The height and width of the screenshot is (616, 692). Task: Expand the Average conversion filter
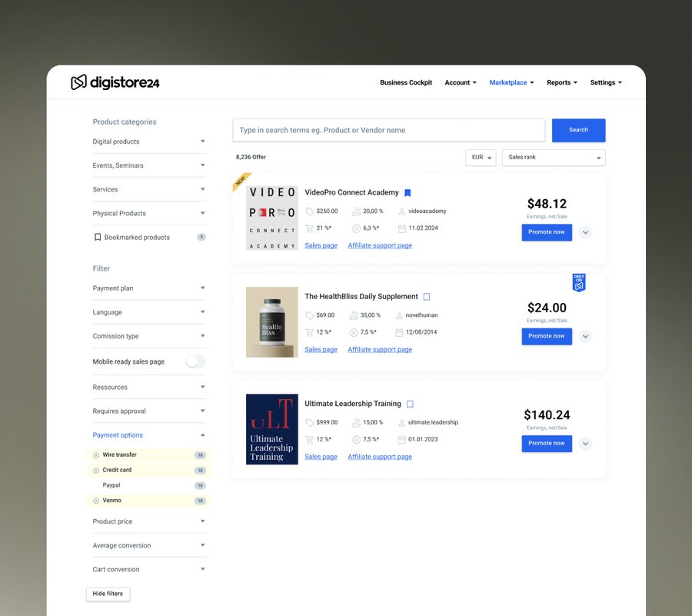(x=149, y=545)
